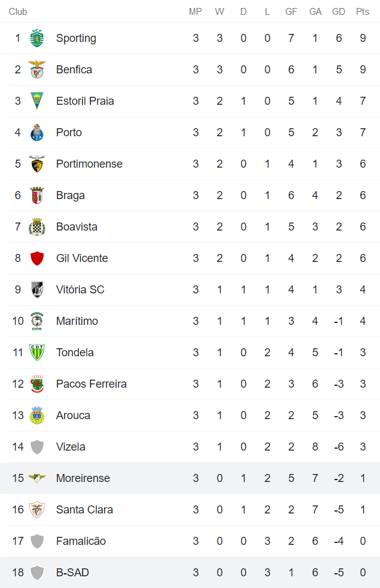Click the Marítimo club crest icon
Viewport: 380px width, 588px height.
[38, 321]
